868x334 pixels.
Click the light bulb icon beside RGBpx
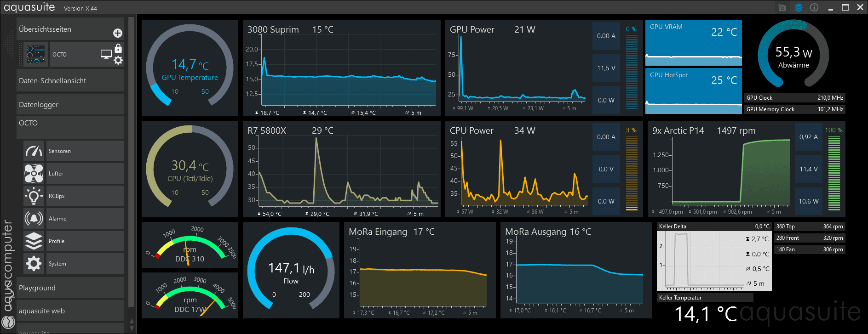pyautogui.click(x=34, y=196)
